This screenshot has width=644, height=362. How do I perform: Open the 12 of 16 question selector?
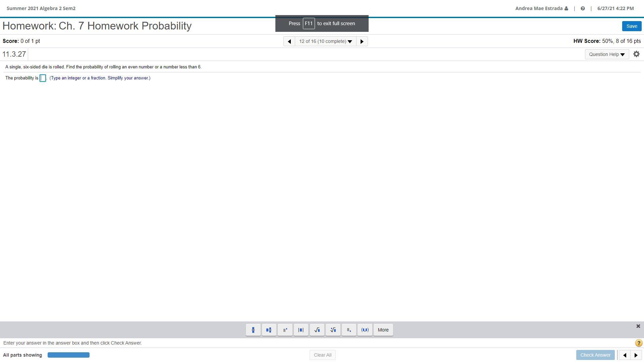[x=325, y=41]
